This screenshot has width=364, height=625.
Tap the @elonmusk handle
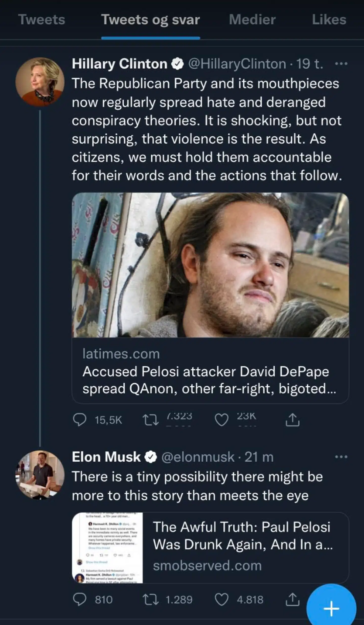point(198,457)
